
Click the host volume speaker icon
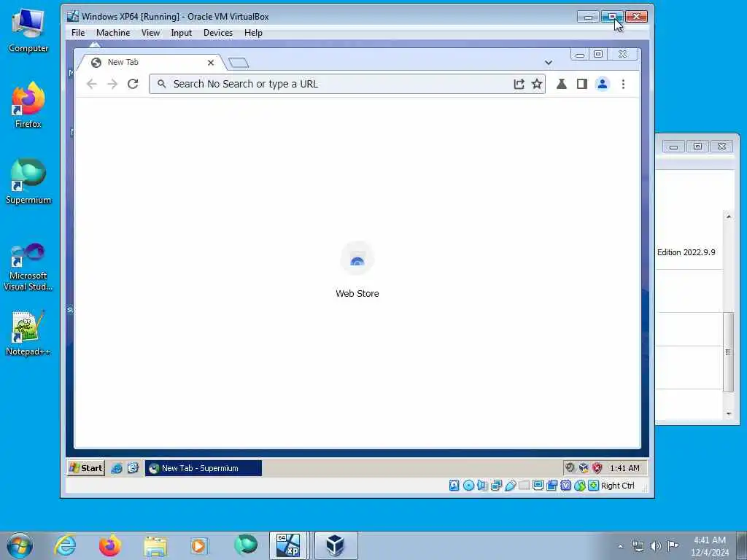(656, 546)
